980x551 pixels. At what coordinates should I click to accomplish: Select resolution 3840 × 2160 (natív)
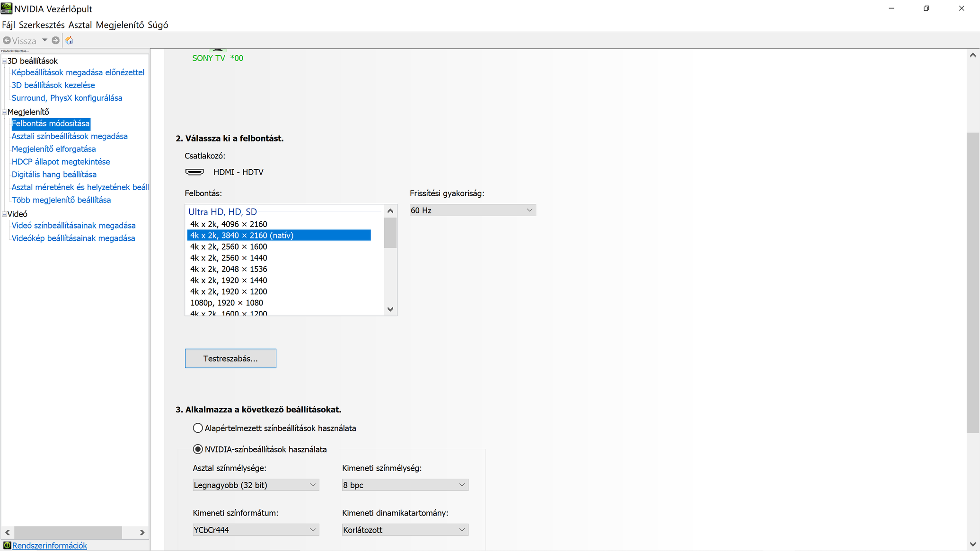(x=279, y=236)
